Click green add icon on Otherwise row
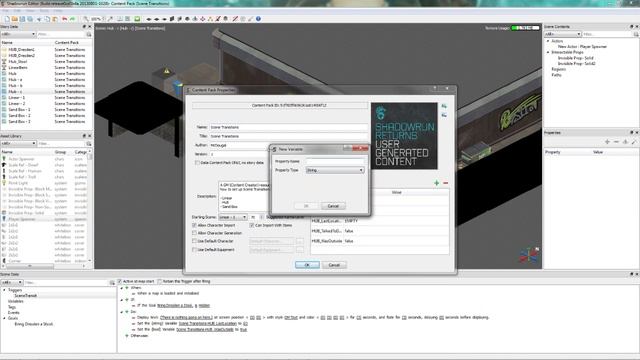 127,336
